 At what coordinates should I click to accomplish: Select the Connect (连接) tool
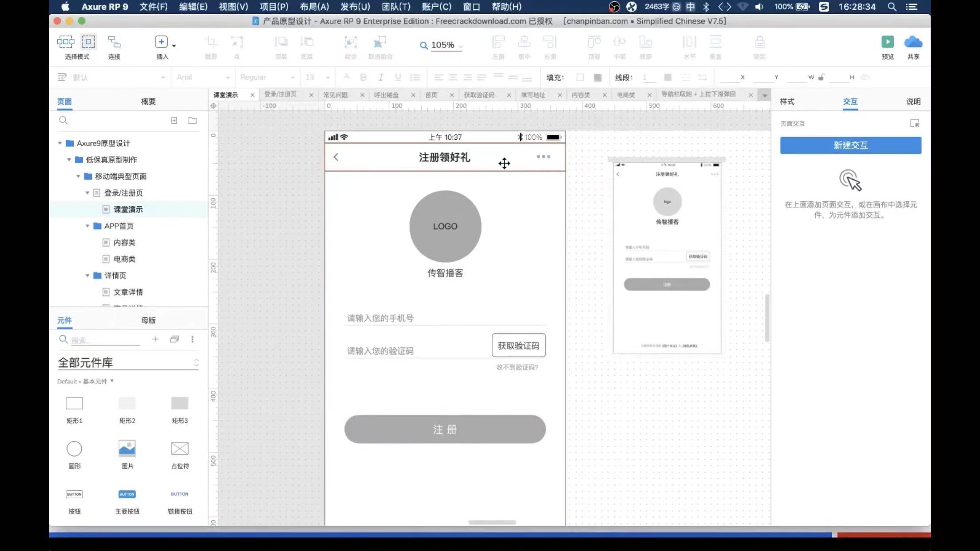114,42
